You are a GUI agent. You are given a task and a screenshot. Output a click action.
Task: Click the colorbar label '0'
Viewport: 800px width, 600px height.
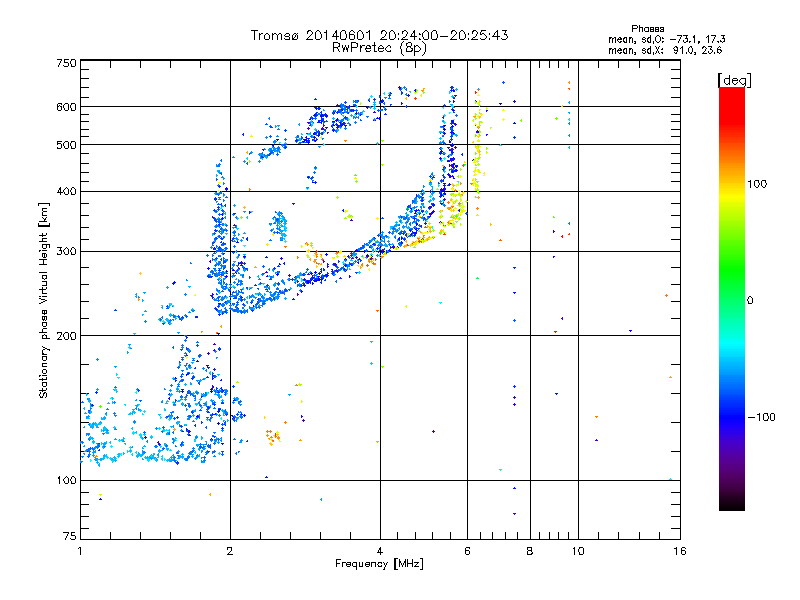tap(750, 301)
